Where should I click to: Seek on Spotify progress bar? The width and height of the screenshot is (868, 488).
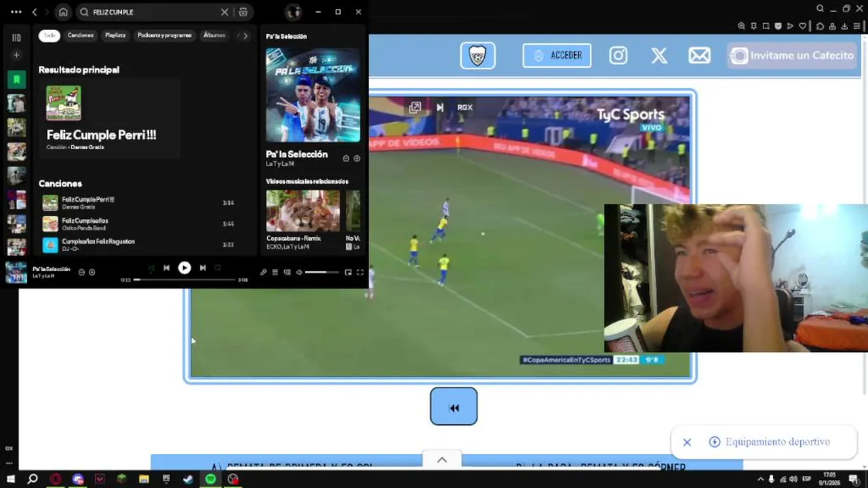tap(184, 279)
